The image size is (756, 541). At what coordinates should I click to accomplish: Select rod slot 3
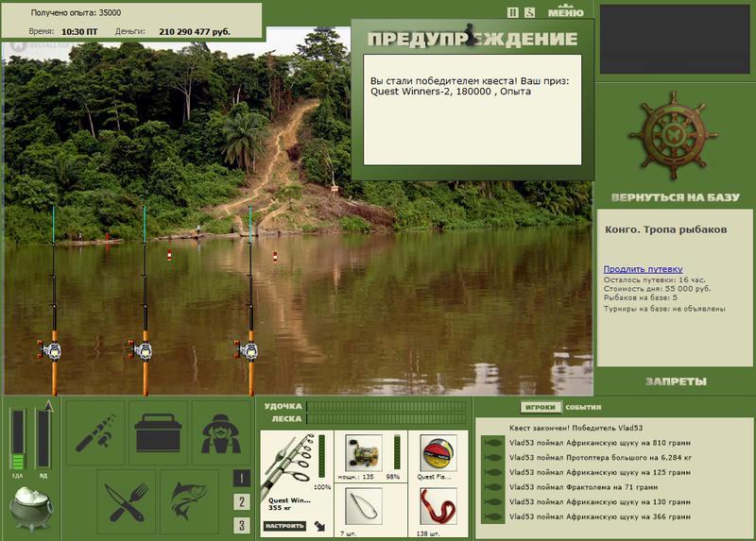click(242, 525)
